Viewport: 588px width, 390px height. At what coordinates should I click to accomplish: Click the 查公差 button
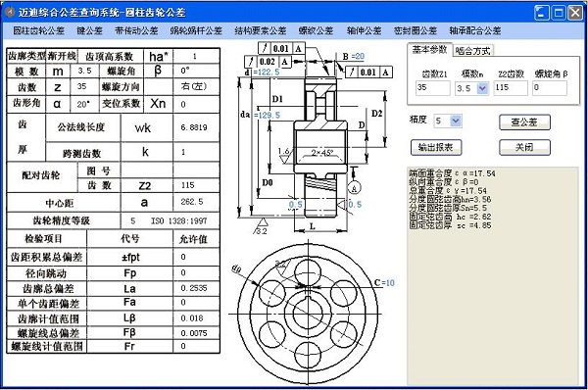coord(524,122)
